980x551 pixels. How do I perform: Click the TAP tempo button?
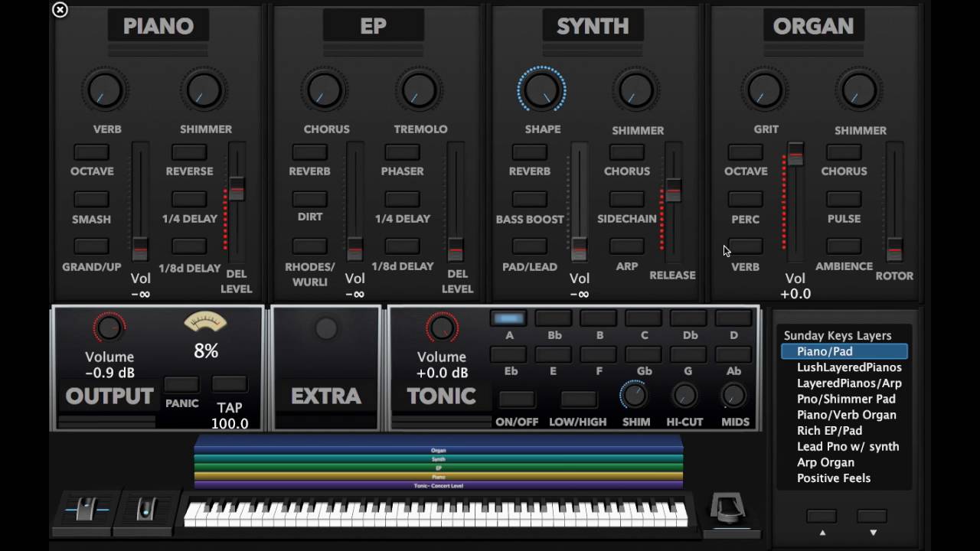point(229,384)
